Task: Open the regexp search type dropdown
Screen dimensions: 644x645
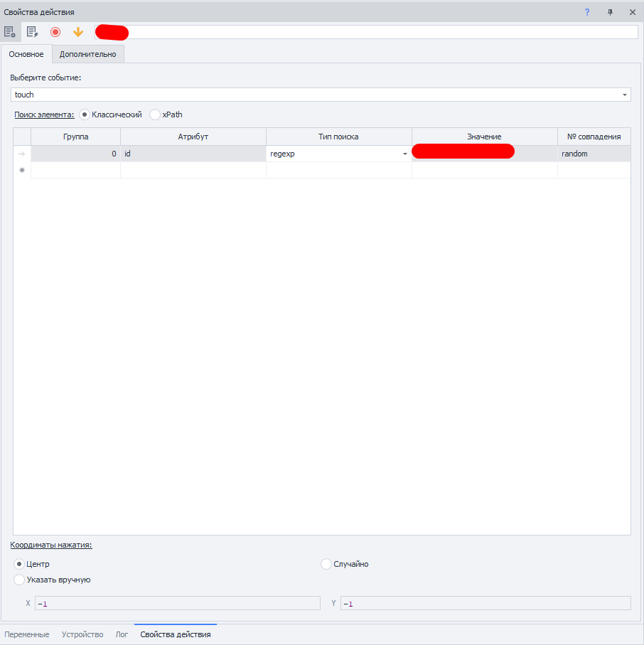Action: (404, 154)
